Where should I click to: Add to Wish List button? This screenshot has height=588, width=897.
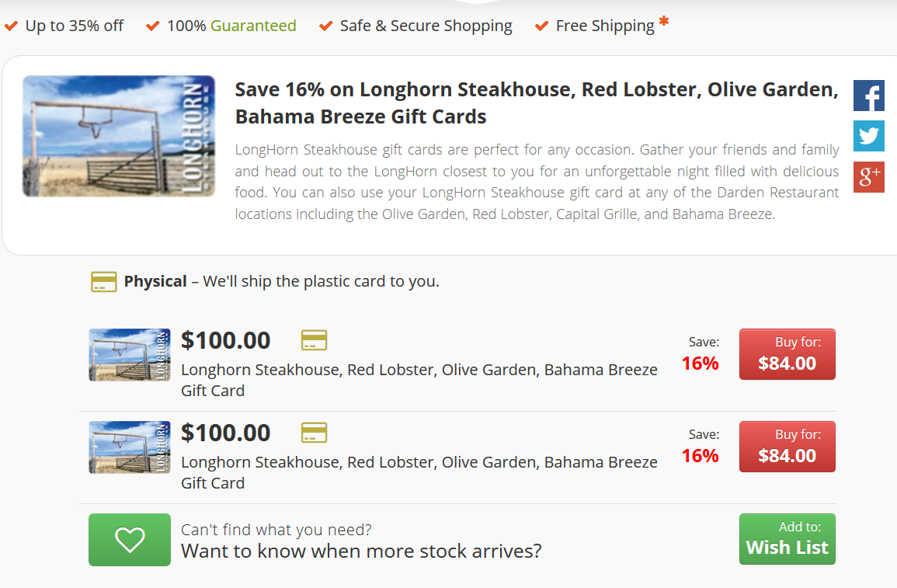787,539
